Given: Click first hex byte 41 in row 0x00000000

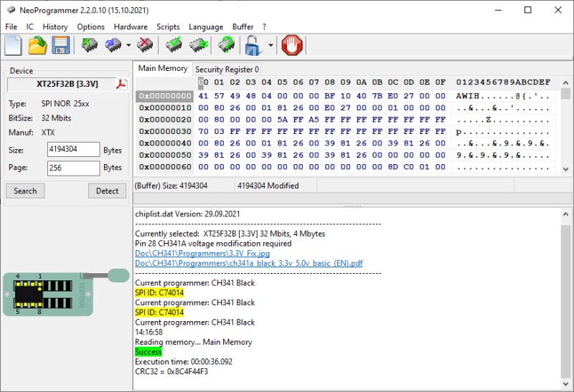Looking at the screenshot, I should 203,96.
